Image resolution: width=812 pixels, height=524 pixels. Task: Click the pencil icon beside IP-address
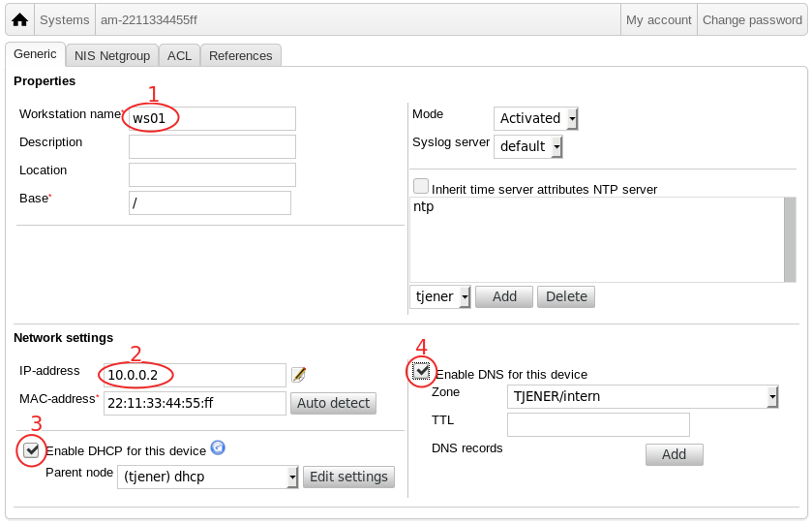(x=298, y=375)
